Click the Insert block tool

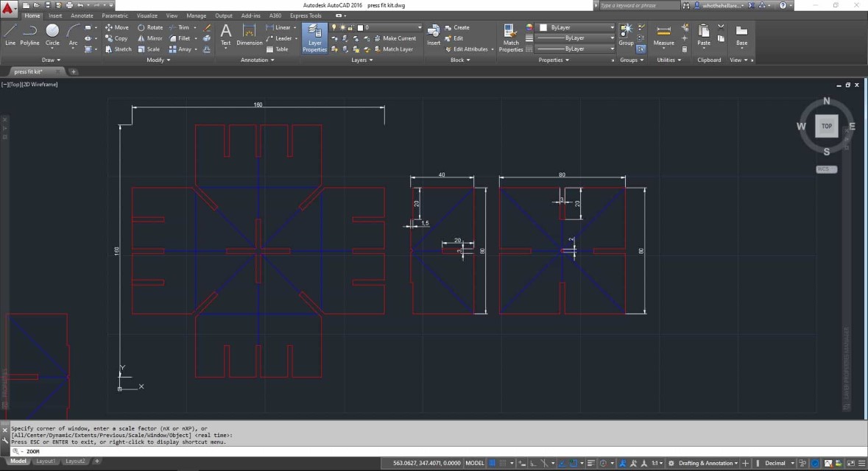[x=434, y=35]
